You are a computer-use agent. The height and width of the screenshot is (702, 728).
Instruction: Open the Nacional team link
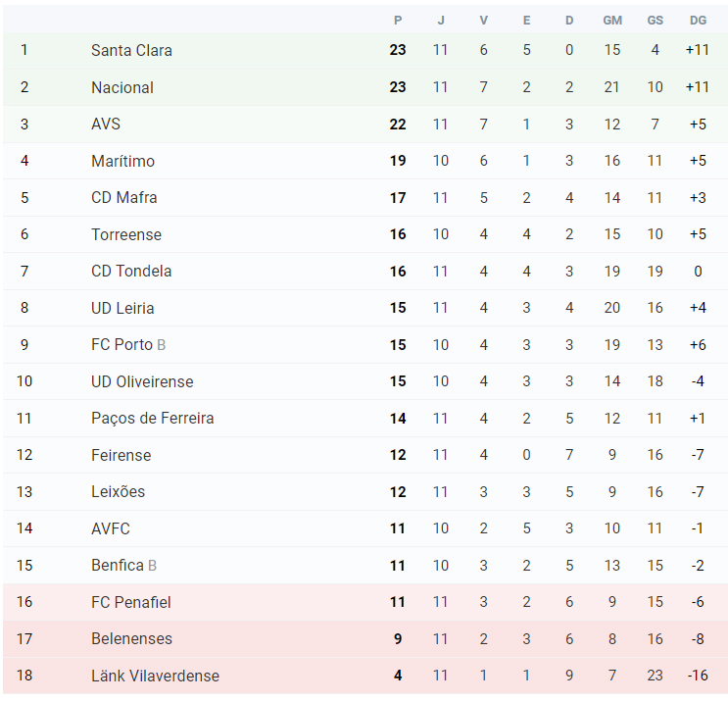tap(122, 87)
